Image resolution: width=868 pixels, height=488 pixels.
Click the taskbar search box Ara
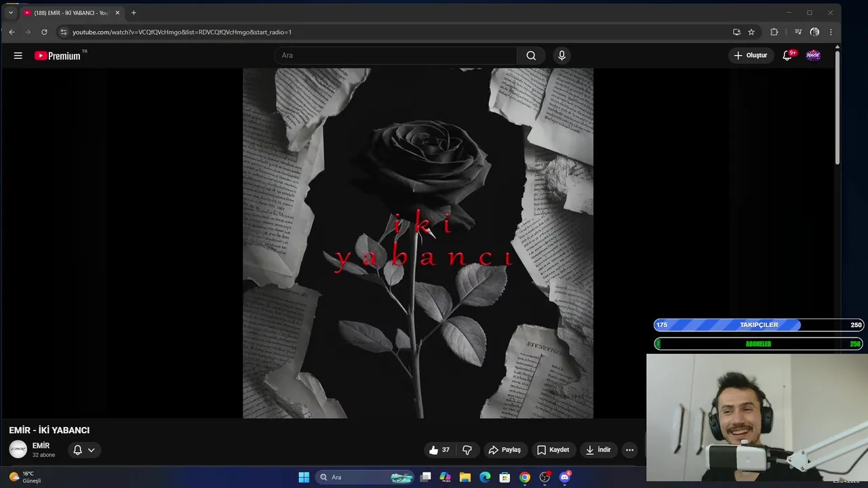pyautogui.click(x=366, y=477)
